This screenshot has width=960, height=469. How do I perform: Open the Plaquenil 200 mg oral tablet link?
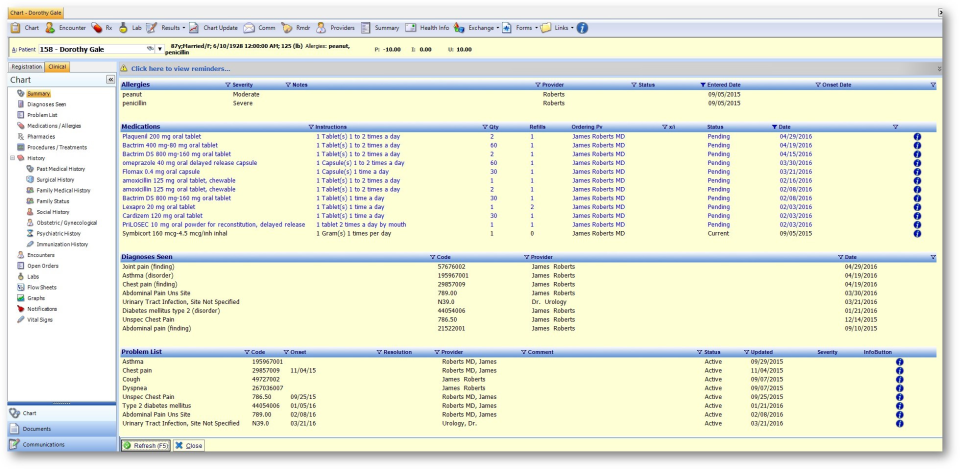click(162, 137)
